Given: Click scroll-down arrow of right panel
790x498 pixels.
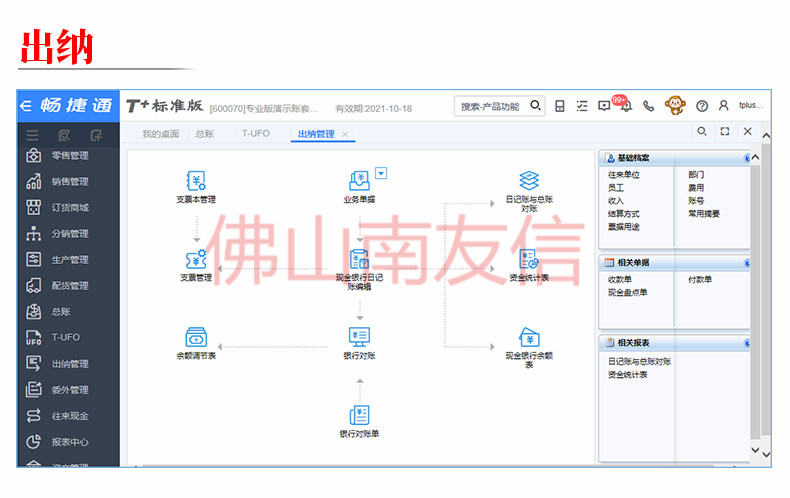Looking at the screenshot, I should [x=755, y=450].
